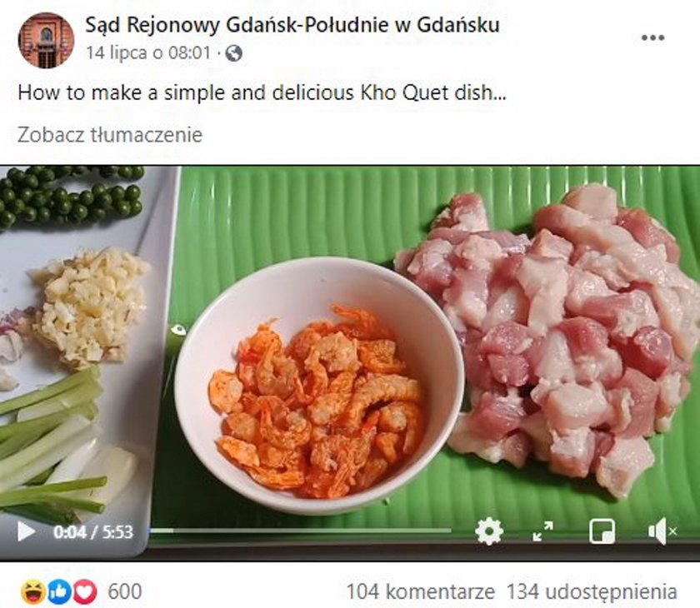Click the video elapsed time display

(69, 531)
